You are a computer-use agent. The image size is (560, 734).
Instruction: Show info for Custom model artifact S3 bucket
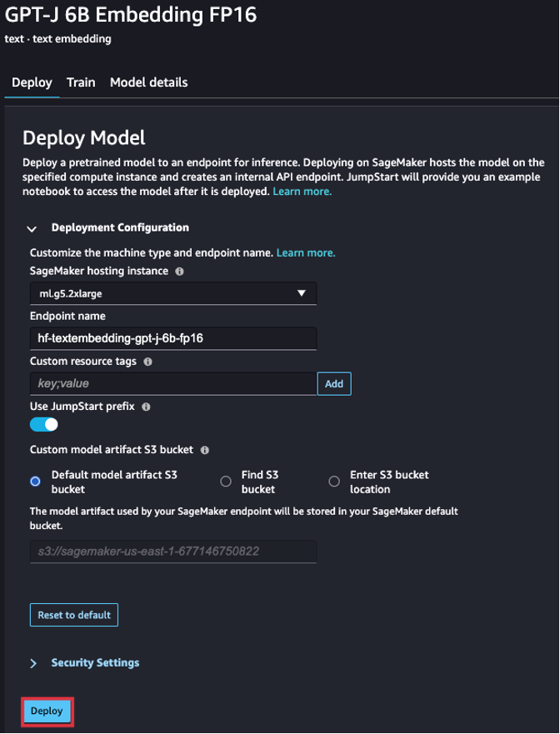pyautogui.click(x=205, y=451)
